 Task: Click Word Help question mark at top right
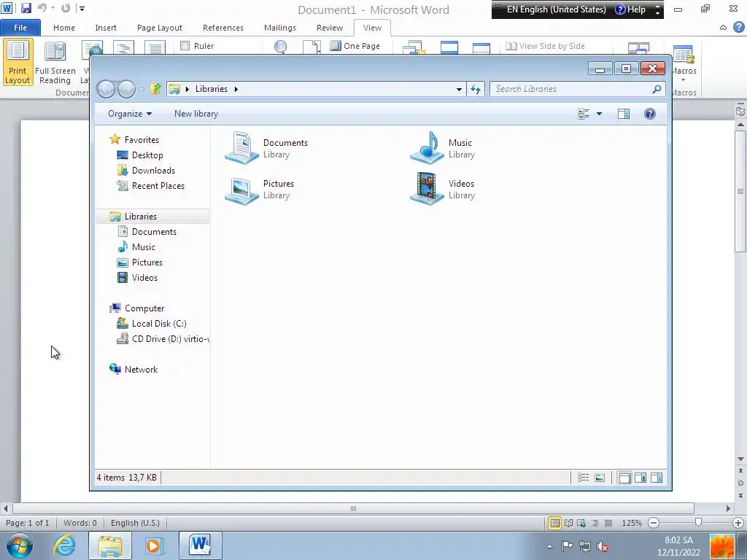point(739,28)
